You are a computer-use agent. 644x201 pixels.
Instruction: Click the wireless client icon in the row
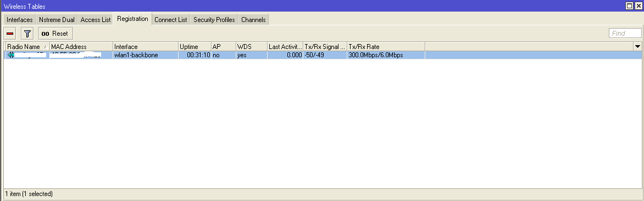(11, 55)
